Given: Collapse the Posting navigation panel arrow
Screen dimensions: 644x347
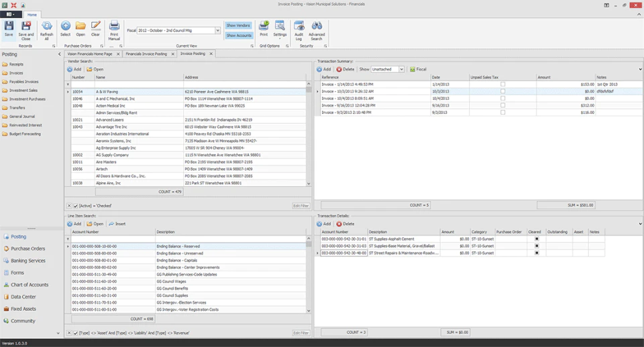Looking at the screenshot, I should click(x=59, y=54).
